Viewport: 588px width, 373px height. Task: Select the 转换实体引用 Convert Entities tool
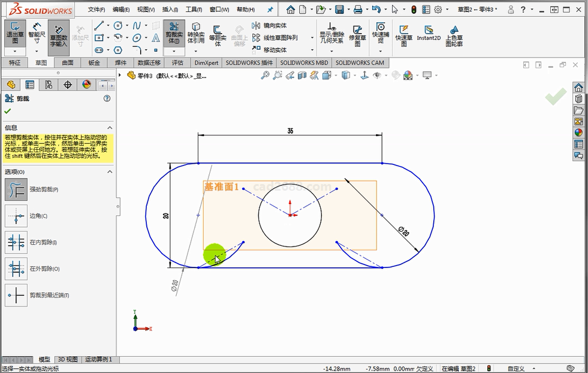196,35
